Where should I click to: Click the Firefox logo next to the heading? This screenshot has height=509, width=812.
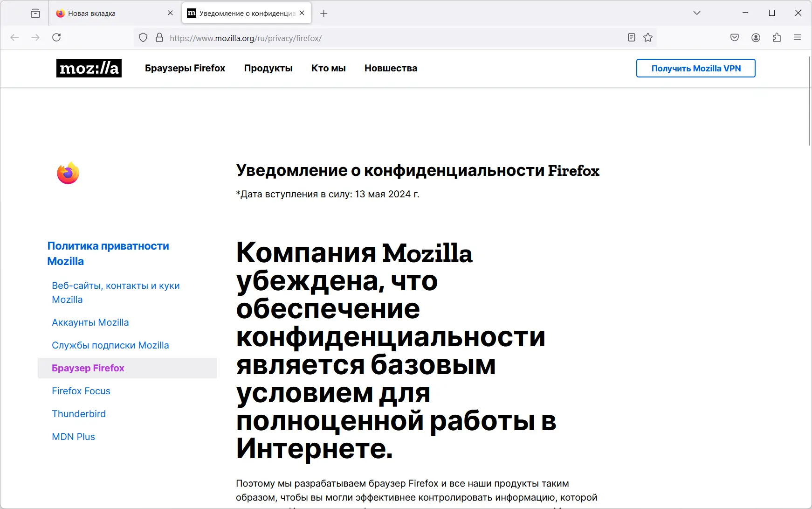[x=68, y=172]
